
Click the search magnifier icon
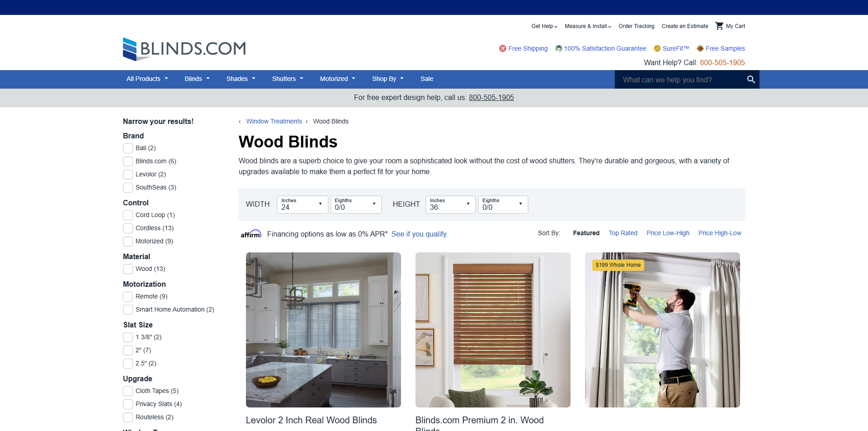click(x=751, y=80)
